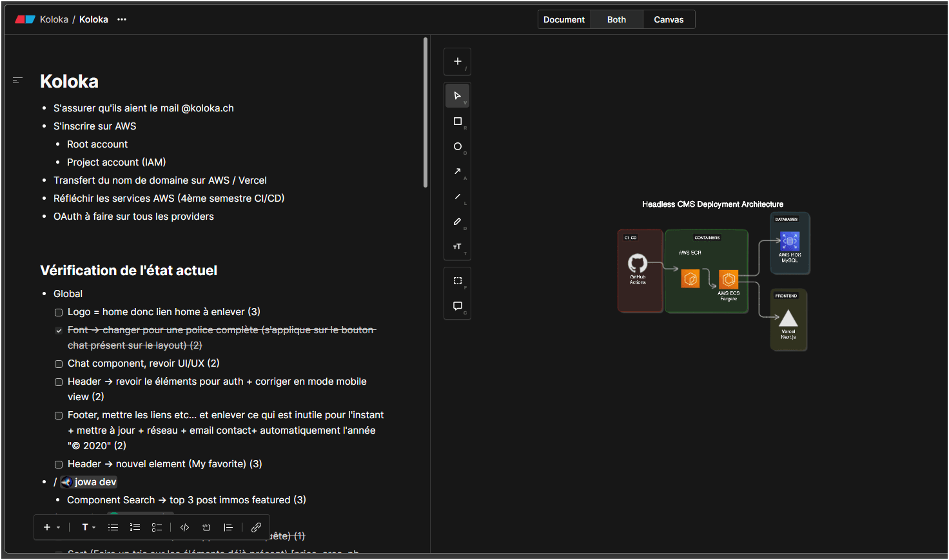Open the document outline icon
949x560 pixels.
[17, 80]
